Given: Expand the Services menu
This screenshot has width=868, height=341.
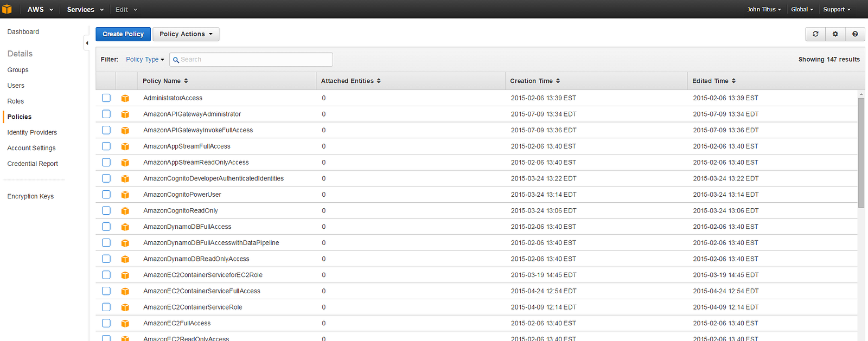Looking at the screenshot, I should coord(85,9).
